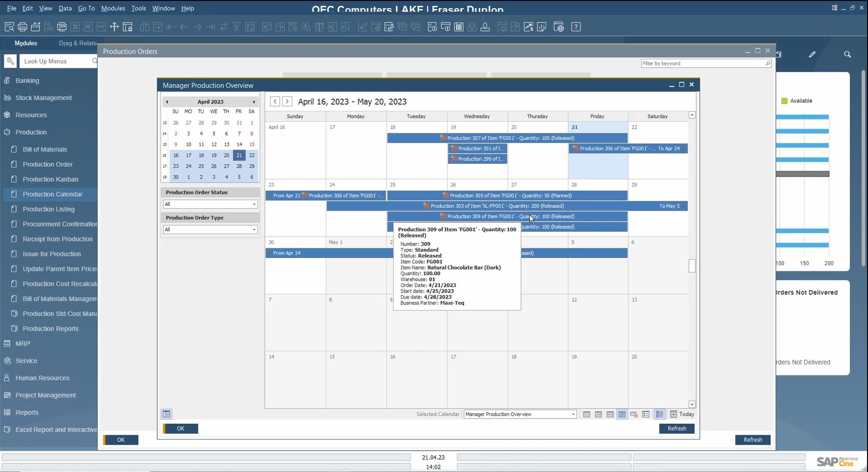Click the Find (crosshair arrows) toolbar icon
The image size is (868, 472).
tap(114, 27)
